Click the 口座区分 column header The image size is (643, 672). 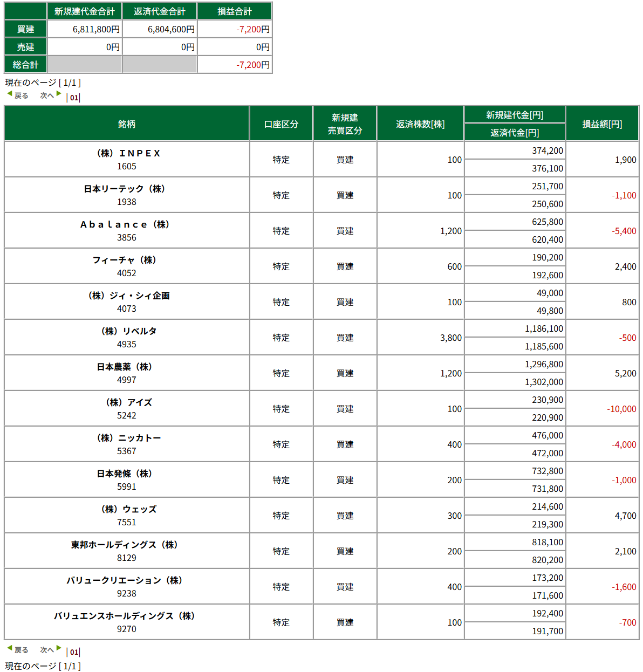pos(281,124)
